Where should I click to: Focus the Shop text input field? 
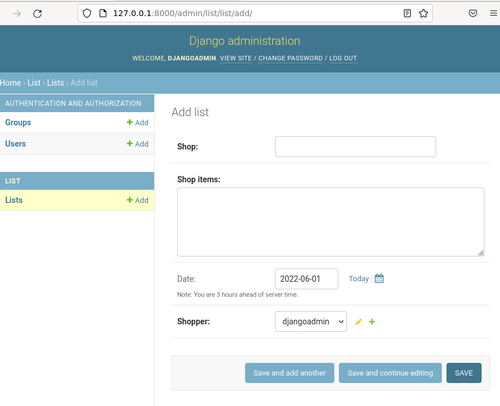click(x=355, y=146)
